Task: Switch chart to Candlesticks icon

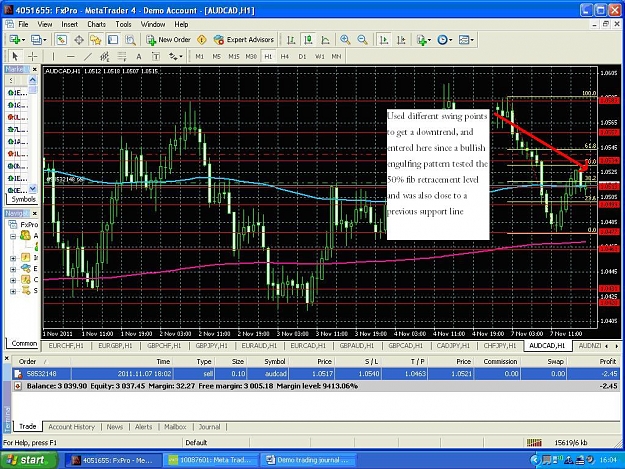Action: pyautogui.click(x=308, y=40)
